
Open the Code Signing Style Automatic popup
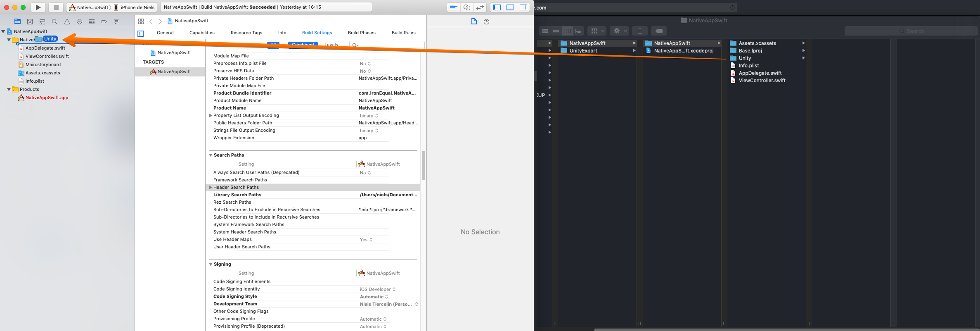tap(374, 297)
